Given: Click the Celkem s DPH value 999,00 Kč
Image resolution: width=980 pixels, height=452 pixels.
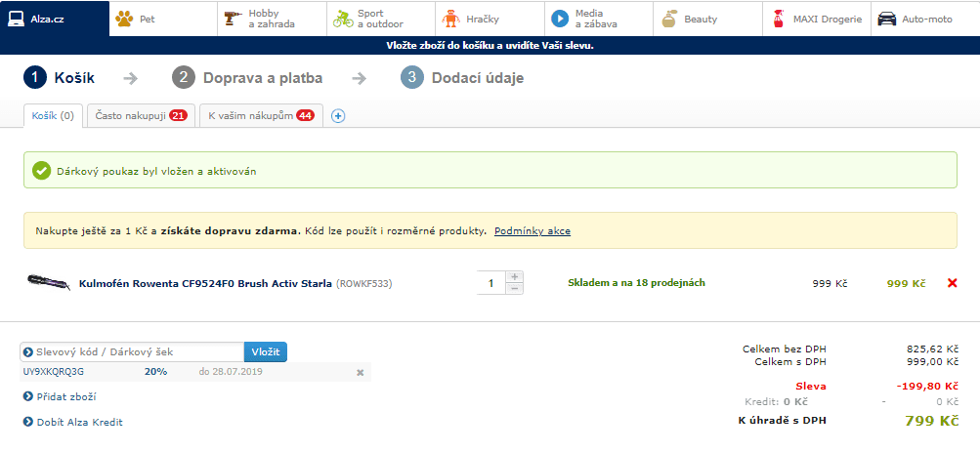Looking at the screenshot, I should pos(932,361).
